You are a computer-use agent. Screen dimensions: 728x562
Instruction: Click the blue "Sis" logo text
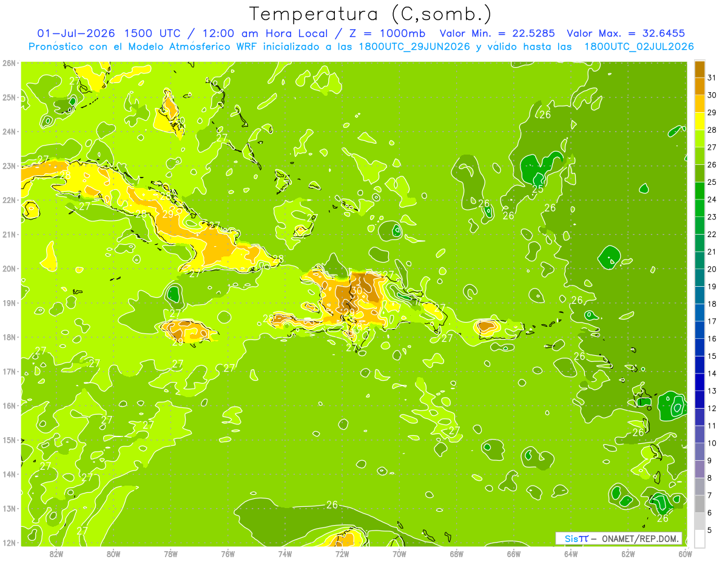coord(572,538)
